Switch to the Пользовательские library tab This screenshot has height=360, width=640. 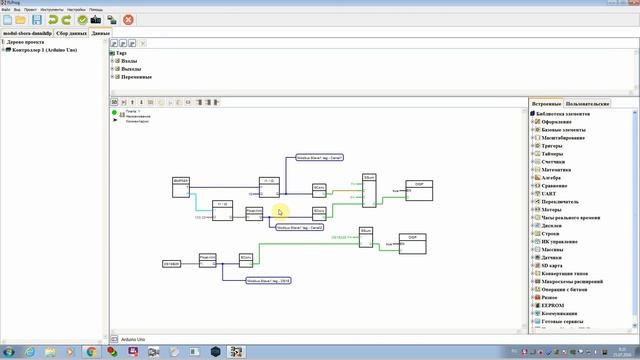[x=587, y=104]
